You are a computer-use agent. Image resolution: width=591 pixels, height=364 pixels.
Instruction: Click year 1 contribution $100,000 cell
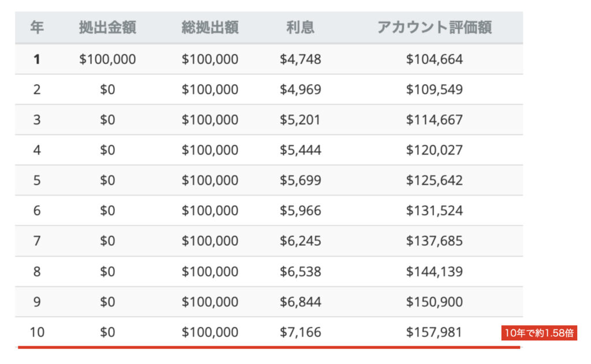pos(107,59)
